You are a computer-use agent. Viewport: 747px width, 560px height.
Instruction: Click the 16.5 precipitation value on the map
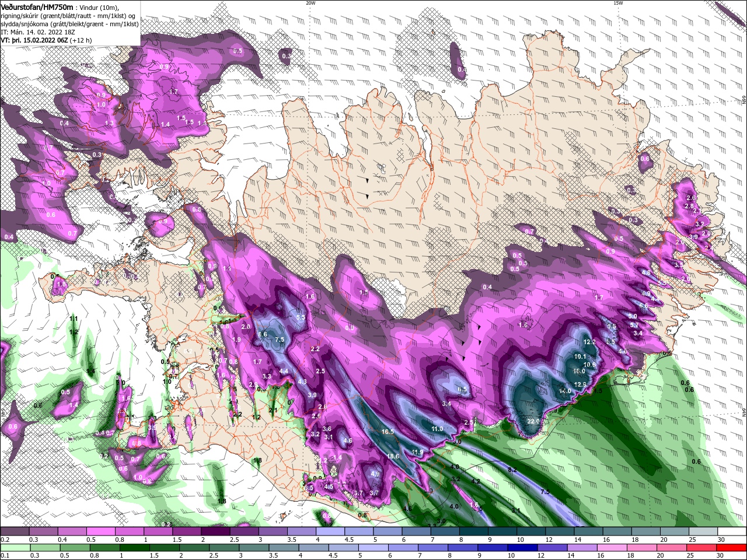[x=388, y=432]
